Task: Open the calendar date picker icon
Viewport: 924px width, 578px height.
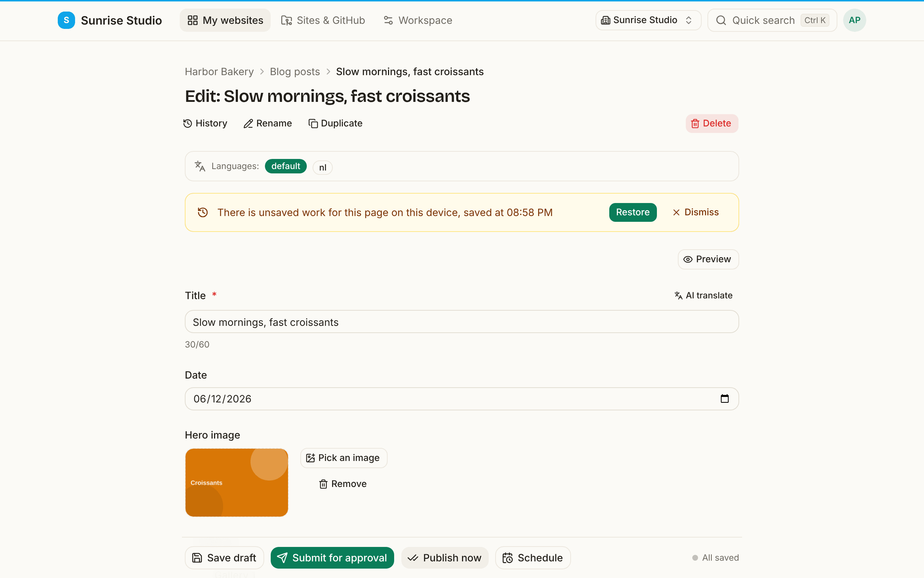Action: [x=724, y=399]
